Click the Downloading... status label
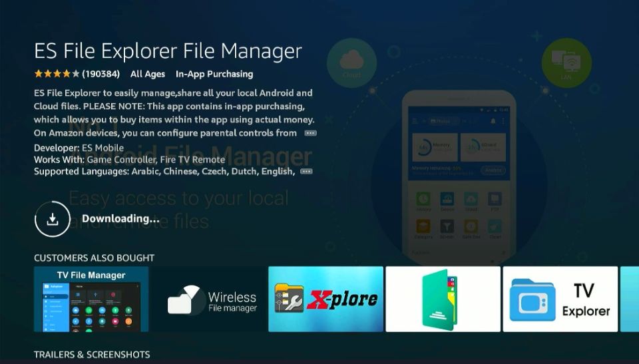The image size is (639, 364). (120, 218)
